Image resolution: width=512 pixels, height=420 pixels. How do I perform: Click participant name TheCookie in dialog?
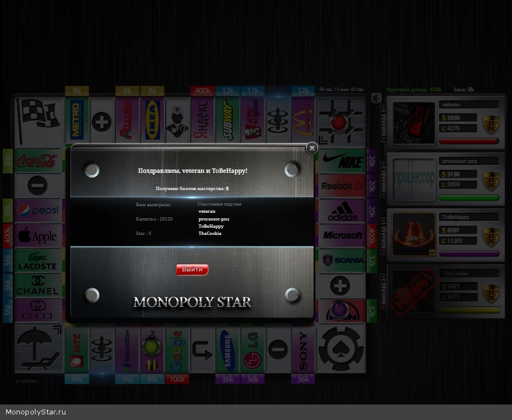[x=210, y=233]
